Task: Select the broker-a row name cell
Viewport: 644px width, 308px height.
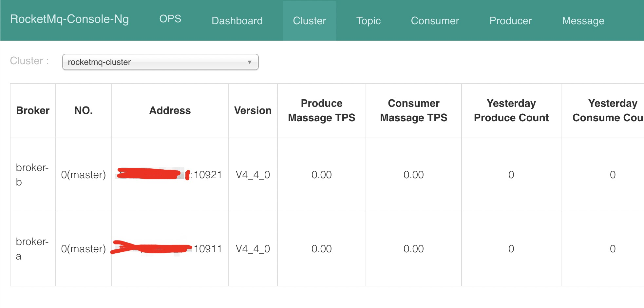Action: 32,249
